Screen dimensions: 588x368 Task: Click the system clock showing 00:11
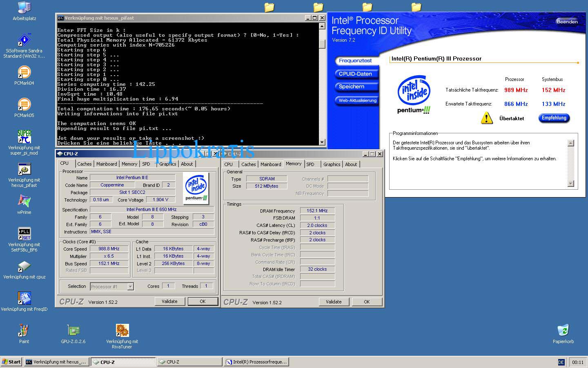tap(578, 362)
